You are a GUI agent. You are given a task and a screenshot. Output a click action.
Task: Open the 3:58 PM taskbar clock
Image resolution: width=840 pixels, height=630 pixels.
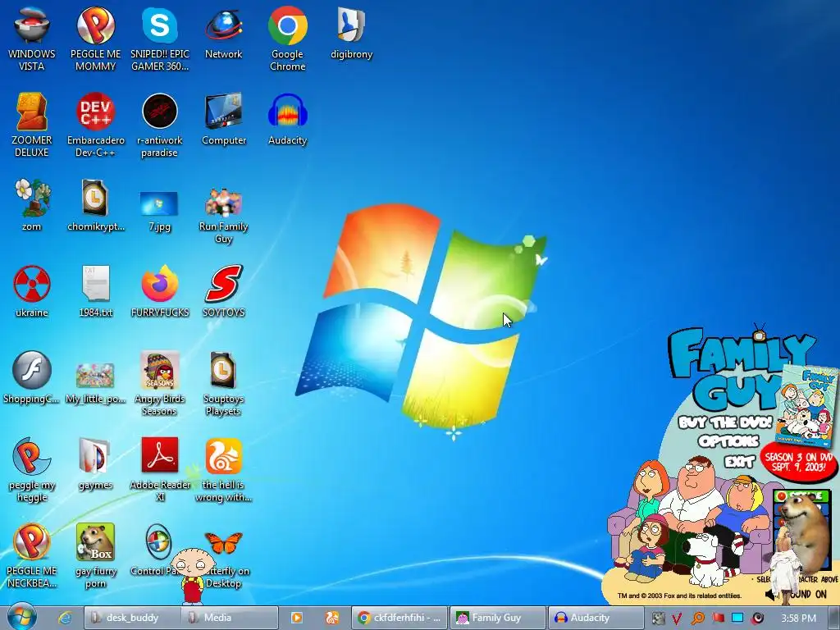pos(798,619)
